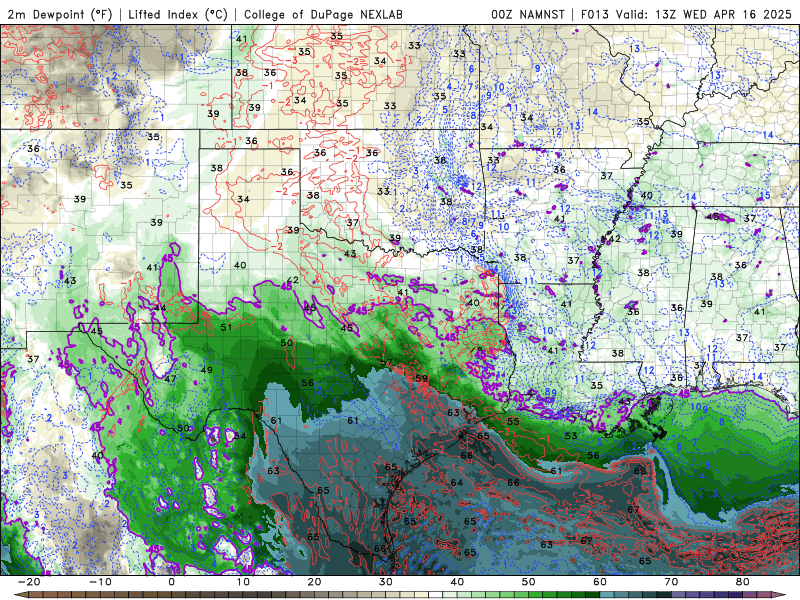
Task: Click the 0 tick on the color scale
Action: [171, 582]
